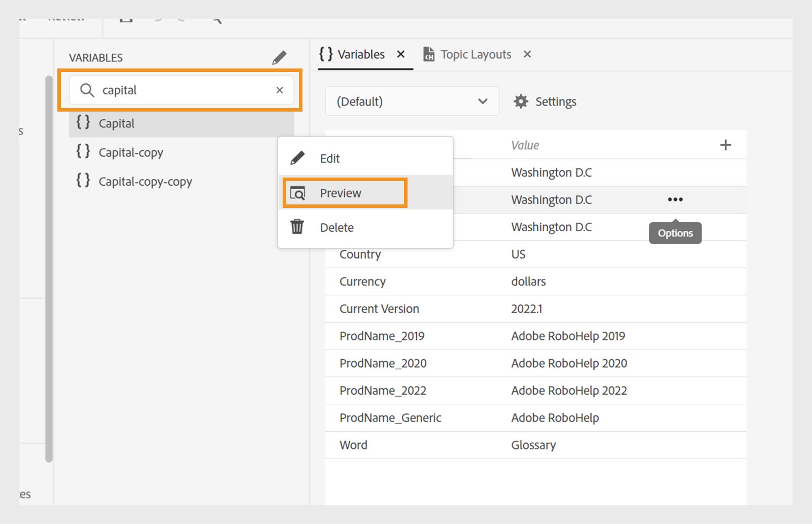The height and width of the screenshot is (524, 812).
Task: Select the Word variable row
Action: click(x=535, y=445)
